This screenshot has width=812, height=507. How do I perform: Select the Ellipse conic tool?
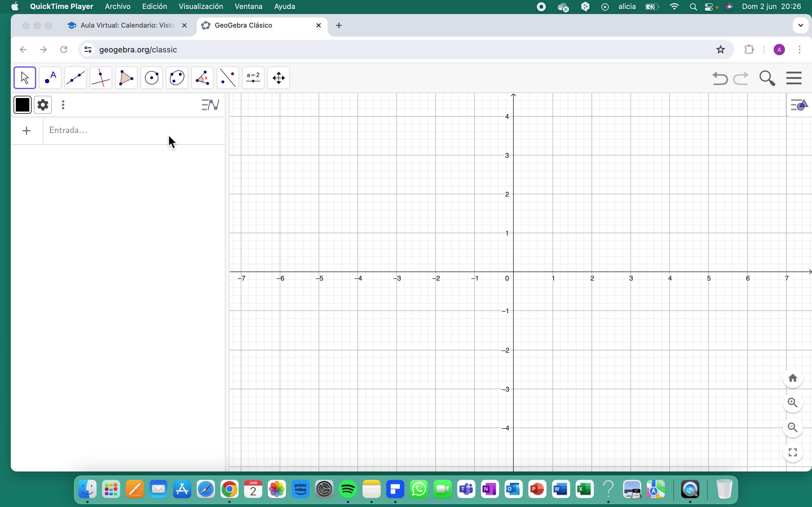click(177, 78)
